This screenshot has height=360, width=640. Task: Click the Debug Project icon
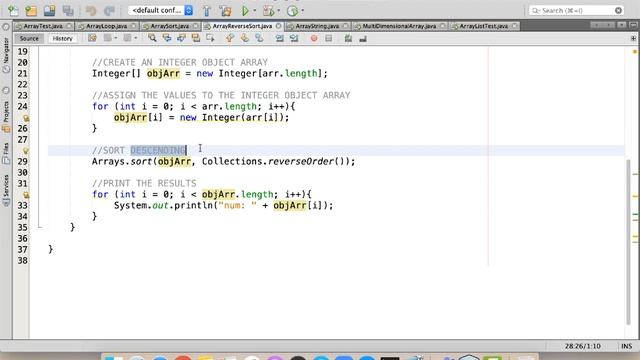pyautogui.click(x=268, y=11)
